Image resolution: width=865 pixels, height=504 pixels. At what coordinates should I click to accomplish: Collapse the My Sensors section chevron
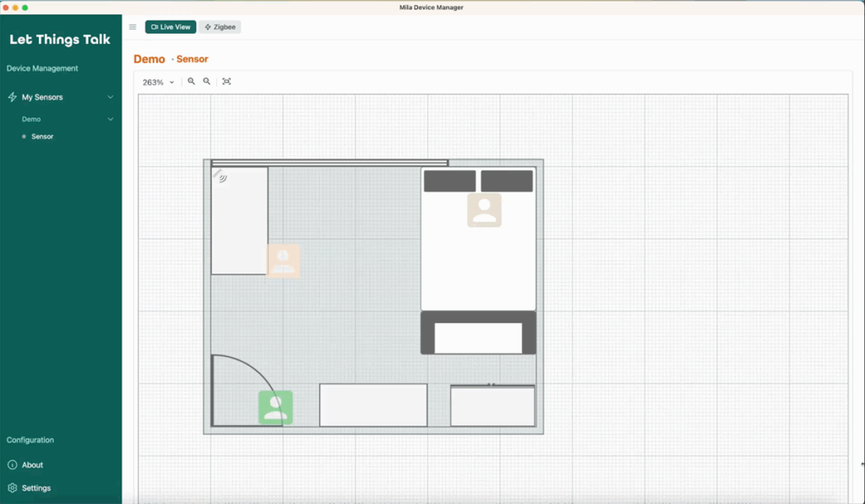111,97
